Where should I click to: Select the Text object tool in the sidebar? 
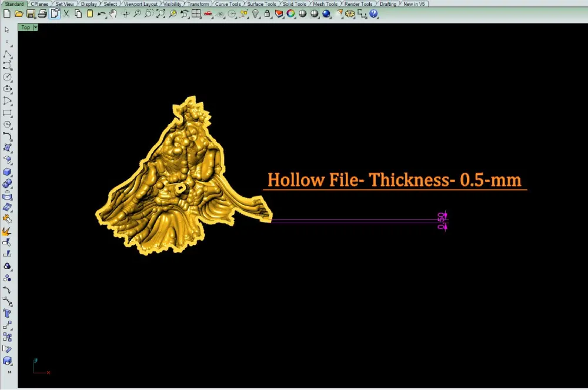point(7,313)
